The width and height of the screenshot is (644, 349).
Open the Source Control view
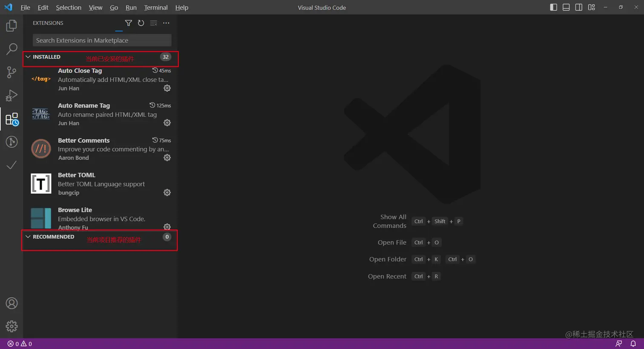pos(11,72)
